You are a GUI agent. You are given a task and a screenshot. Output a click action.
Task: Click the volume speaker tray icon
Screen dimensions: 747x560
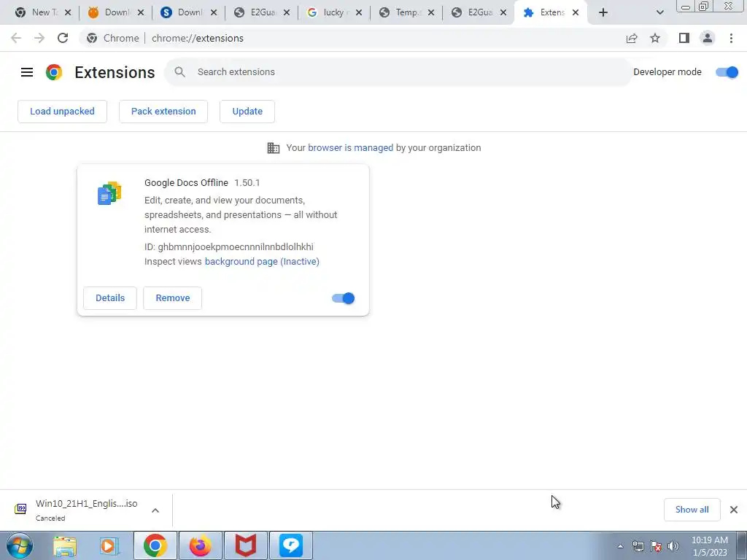coord(673,546)
